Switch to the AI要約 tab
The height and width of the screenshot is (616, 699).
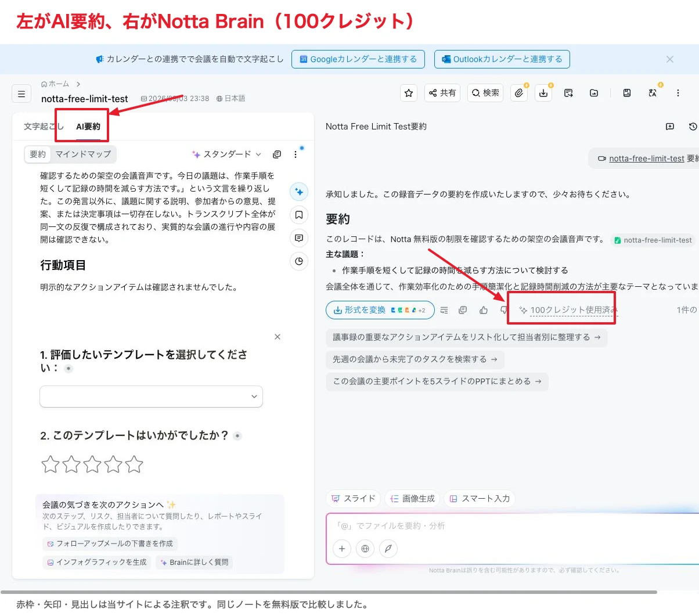coord(88,127)
